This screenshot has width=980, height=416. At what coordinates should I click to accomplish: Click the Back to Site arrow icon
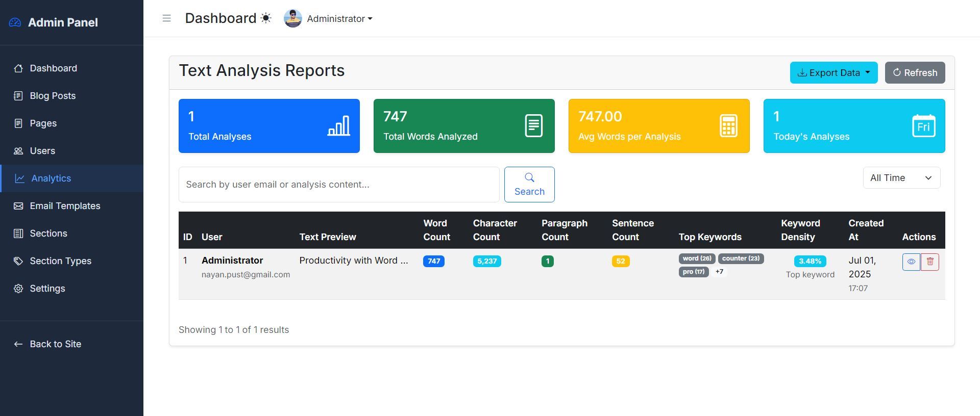pos(18,344)
